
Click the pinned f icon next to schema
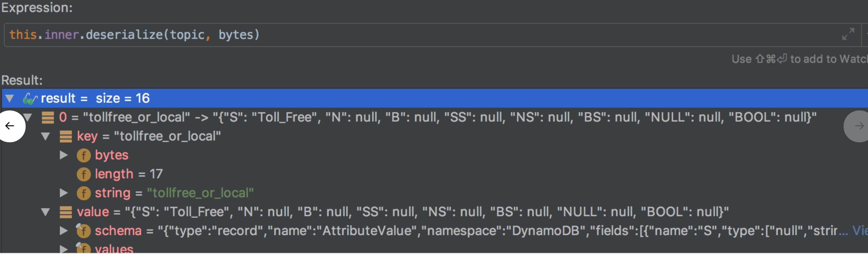coord(83,231)
